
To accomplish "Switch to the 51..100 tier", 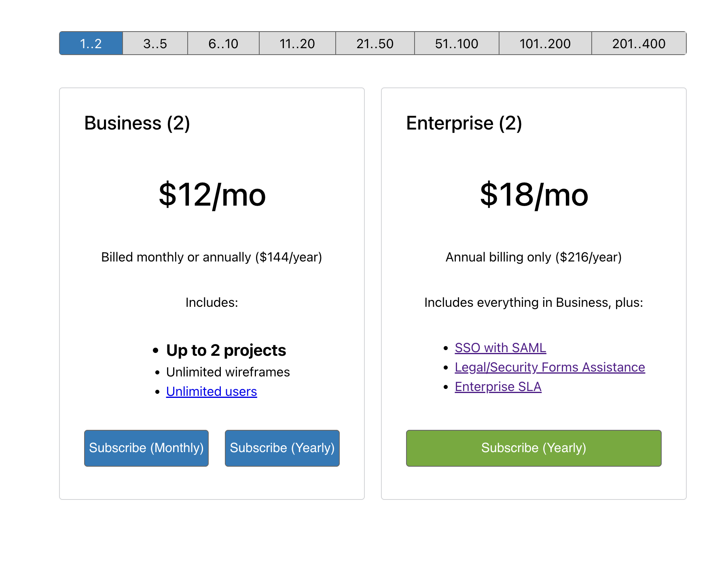I will point(457,43).
